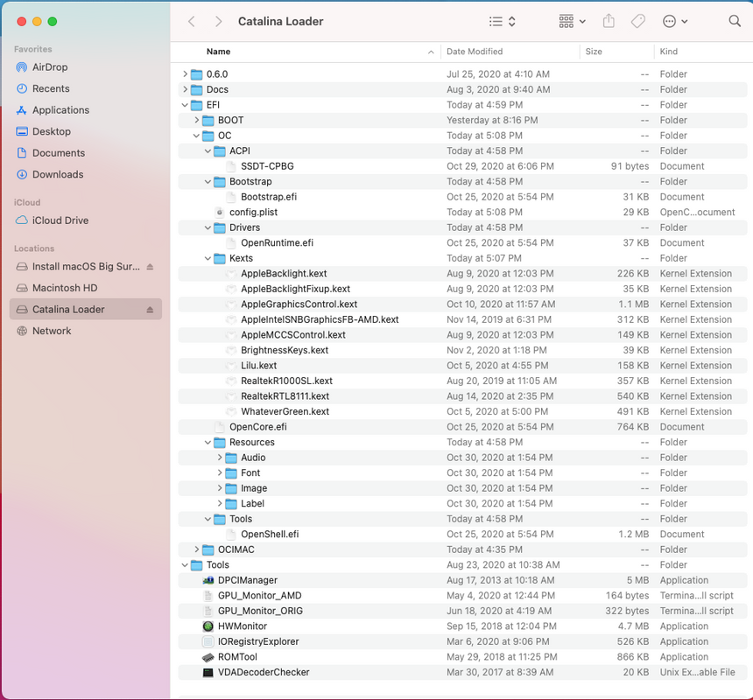
Task: Select the GPU_Monitor_AMD script icon
Action: click(208, 595)
